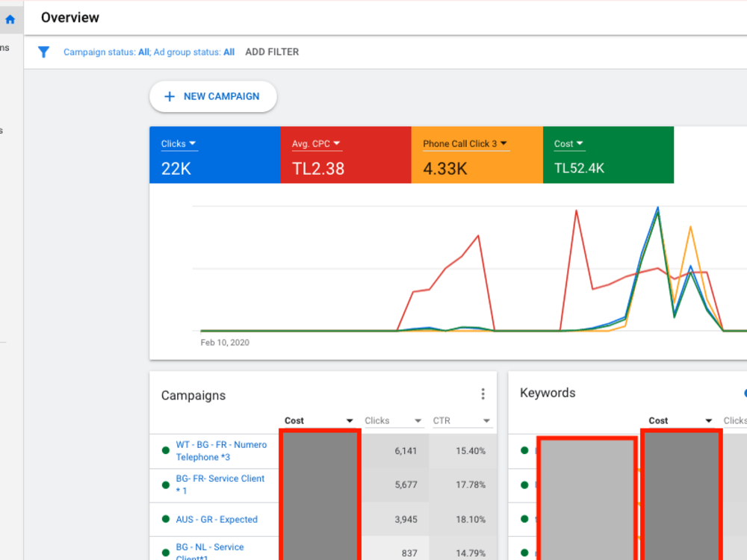The image size is (747, 560).
Task: Click the 14.79% CTR cell
Action: coord(470,553)
